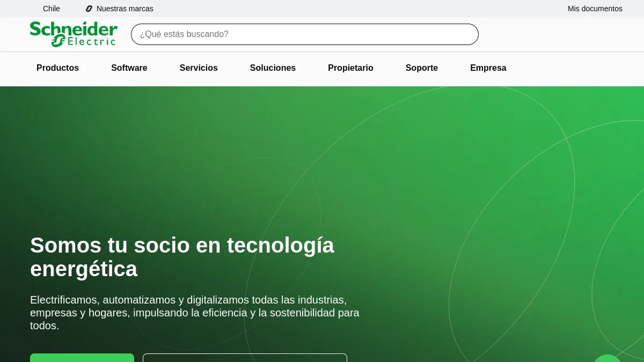Click paragraph starting 'Electrificamos, automatizamos y digitalizamos'

coord(195,313)
